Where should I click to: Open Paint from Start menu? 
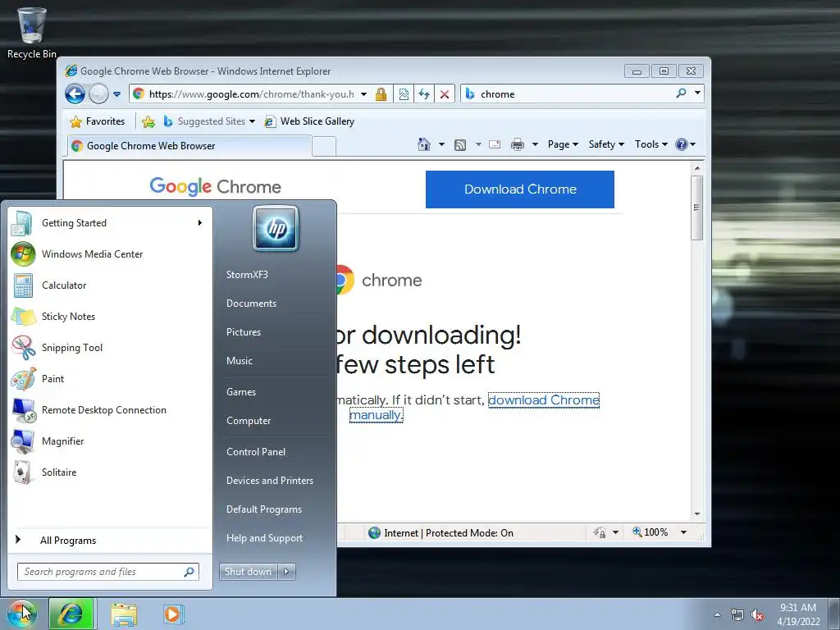coord(110,379)
